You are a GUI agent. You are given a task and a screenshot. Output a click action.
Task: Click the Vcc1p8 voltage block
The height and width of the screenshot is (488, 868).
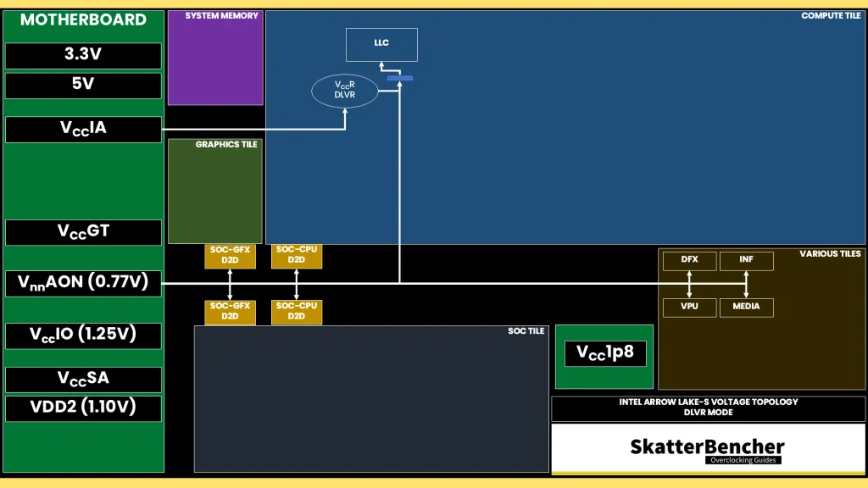click(604, 352)
